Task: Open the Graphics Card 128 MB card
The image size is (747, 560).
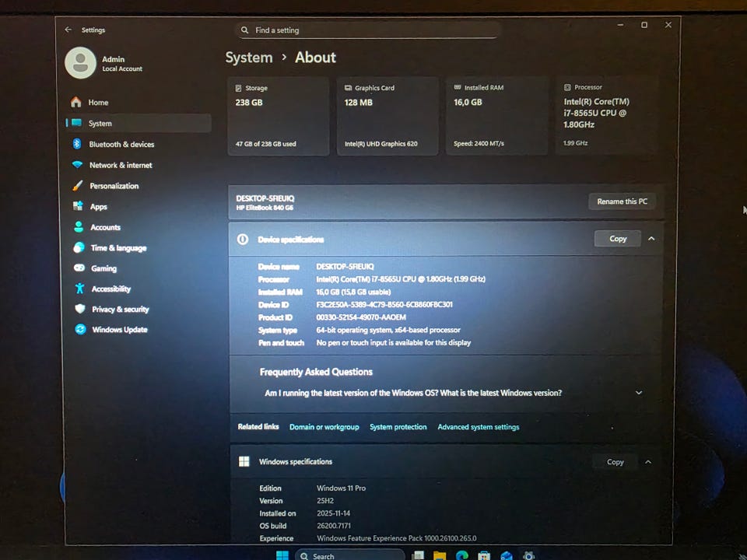Action: point(388,116)
